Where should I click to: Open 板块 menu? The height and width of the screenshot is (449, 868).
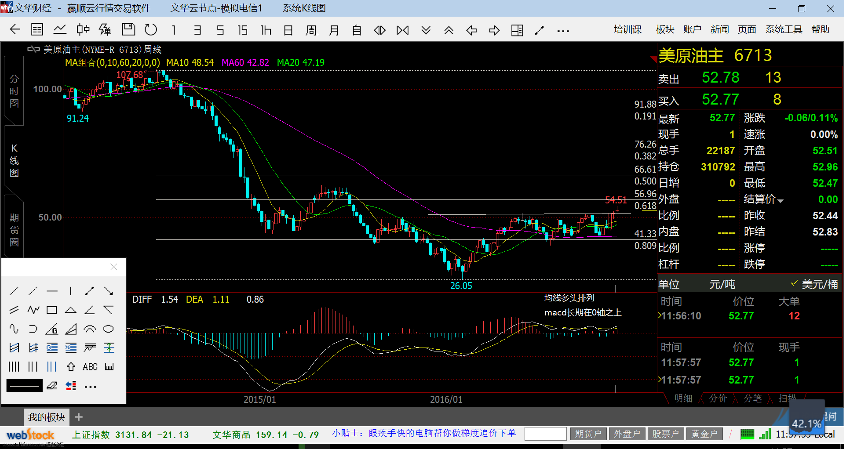click(x=665, y=29)
